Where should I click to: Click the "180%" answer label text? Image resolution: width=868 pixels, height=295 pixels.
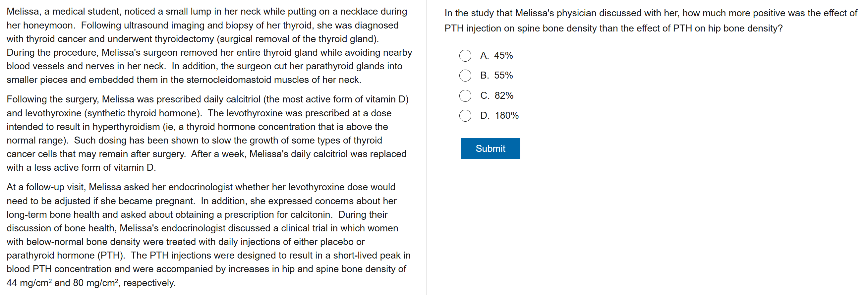click(x=506, y=116)
